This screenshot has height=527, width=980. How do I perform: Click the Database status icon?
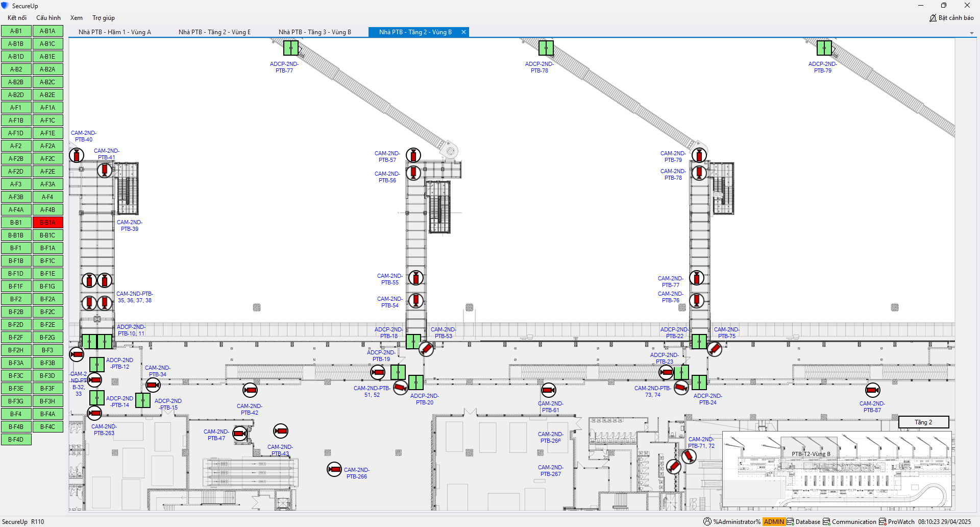790,521
